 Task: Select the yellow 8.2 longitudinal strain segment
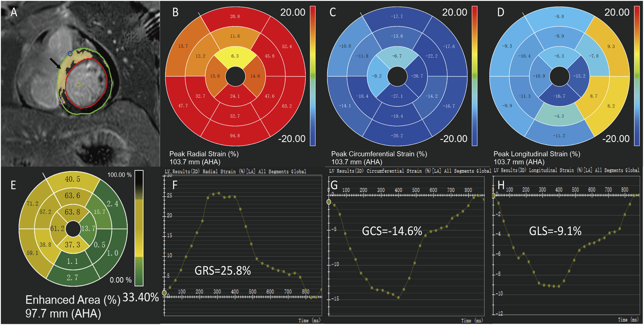point(612,106)
